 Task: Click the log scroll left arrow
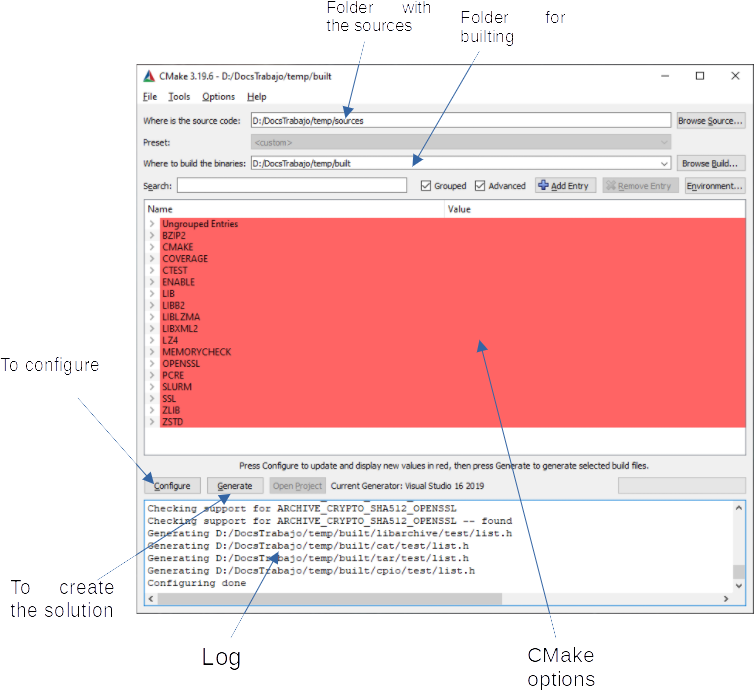click(x=151, y=599)
